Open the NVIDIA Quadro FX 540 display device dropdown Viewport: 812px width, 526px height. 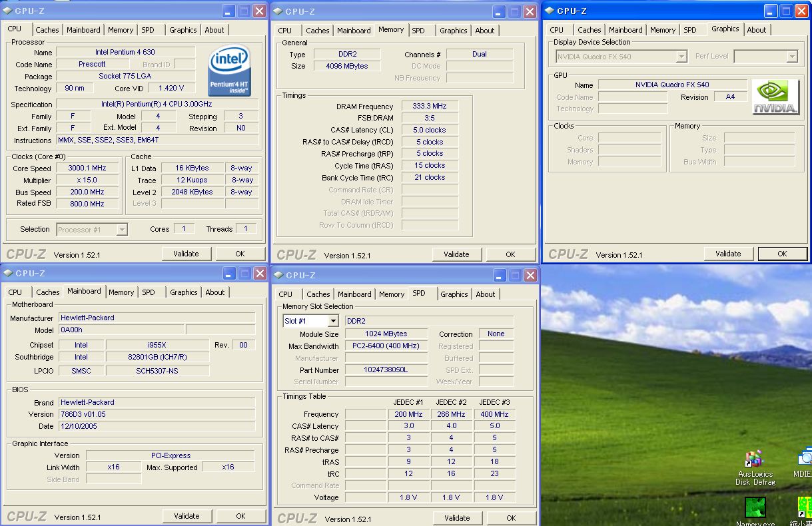click(x=681, y=57)
